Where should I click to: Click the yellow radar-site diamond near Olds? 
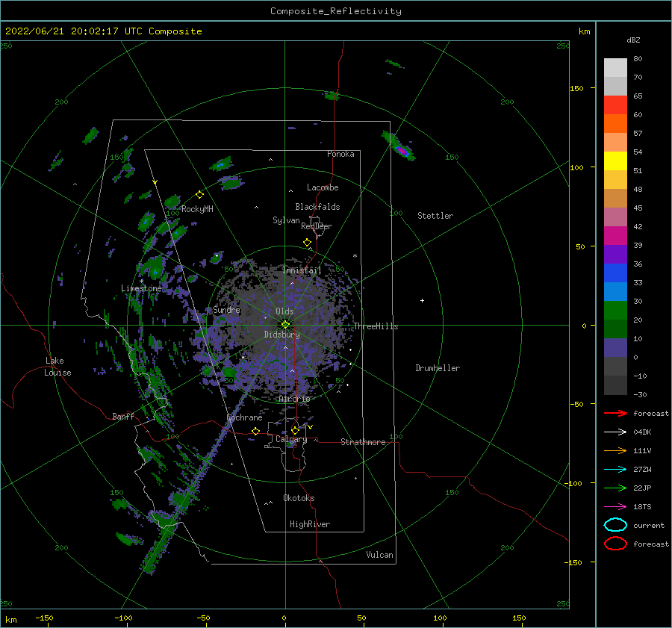[x=285, y=325]
